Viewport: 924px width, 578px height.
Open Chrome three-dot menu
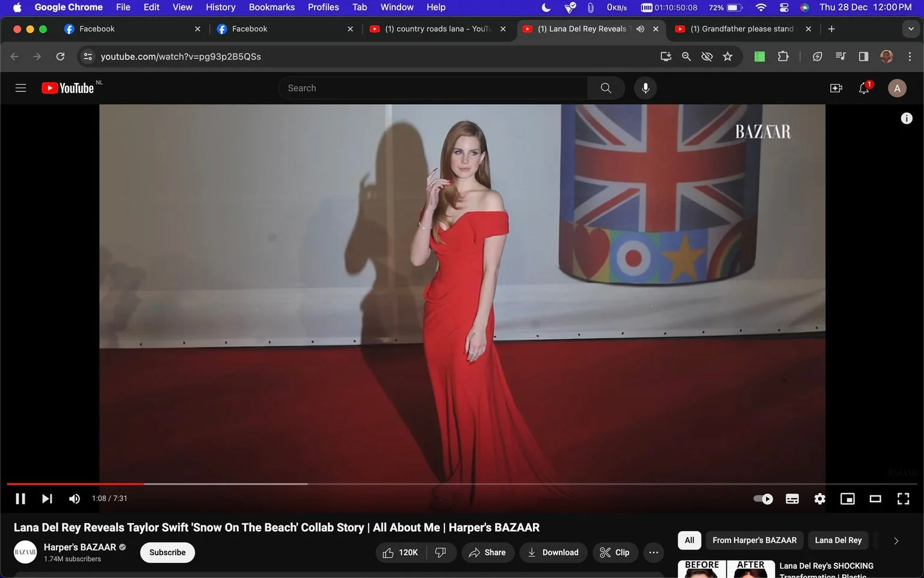(x=910, y=57)
